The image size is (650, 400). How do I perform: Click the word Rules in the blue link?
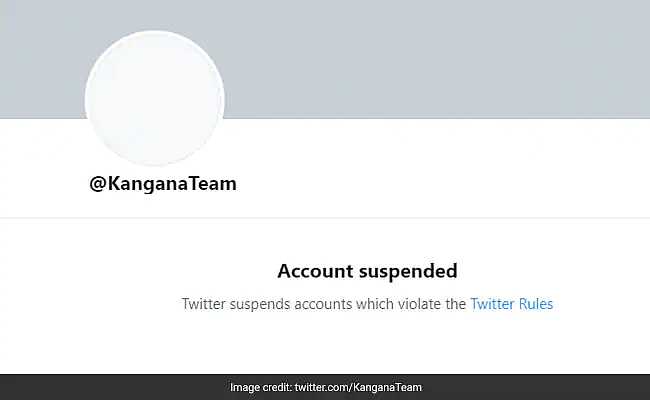coord(536,304)
